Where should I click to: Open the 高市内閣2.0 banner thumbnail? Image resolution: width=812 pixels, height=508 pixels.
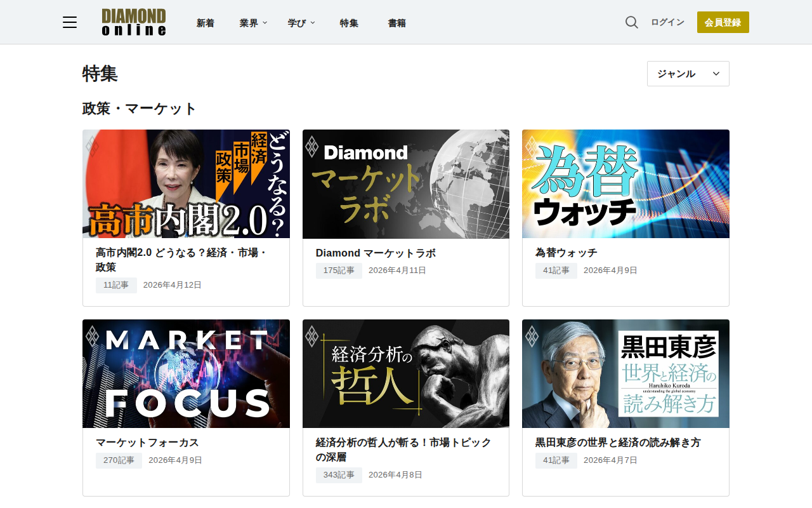[186, 184]
